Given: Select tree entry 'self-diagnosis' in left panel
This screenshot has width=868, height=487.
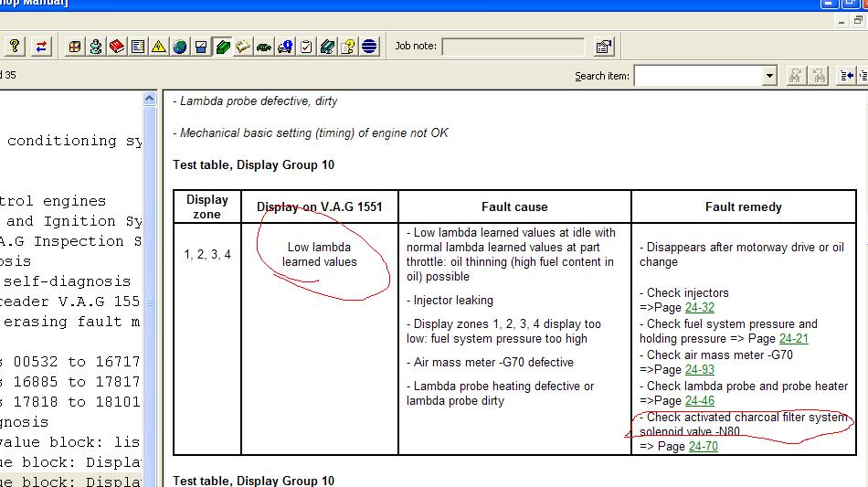Looking at the screenshot, I should tap(66, 281).
